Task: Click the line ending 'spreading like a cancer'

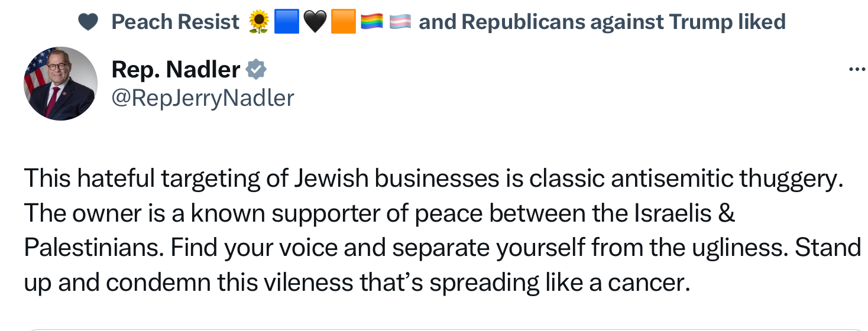Action: pos(357,283)
